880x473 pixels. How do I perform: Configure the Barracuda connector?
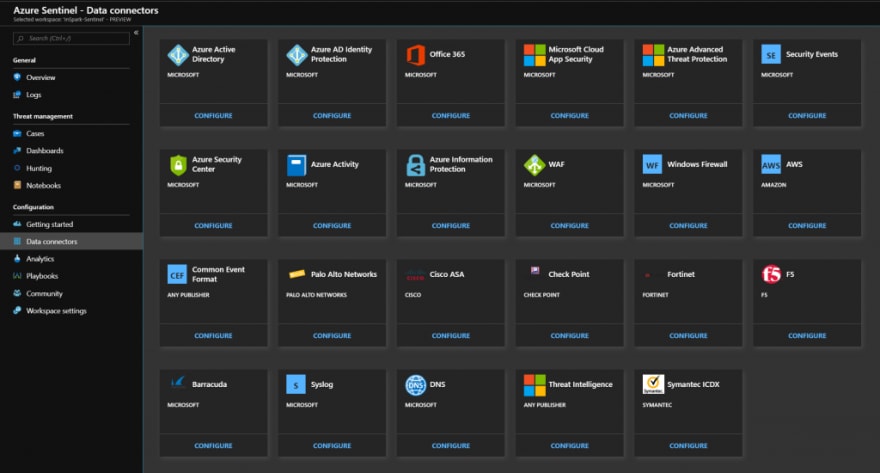[x=213, y=446]
